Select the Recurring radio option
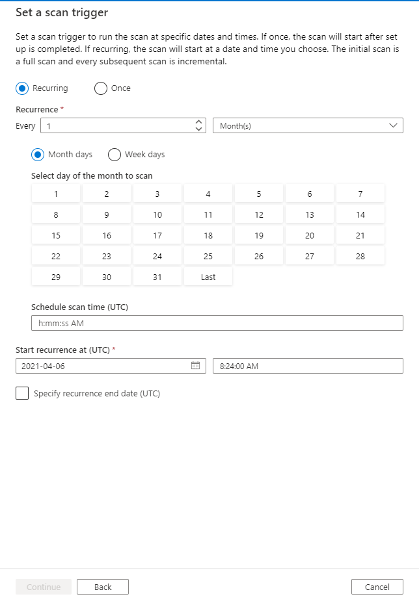The image size is (420, 604). coord(22,88)
